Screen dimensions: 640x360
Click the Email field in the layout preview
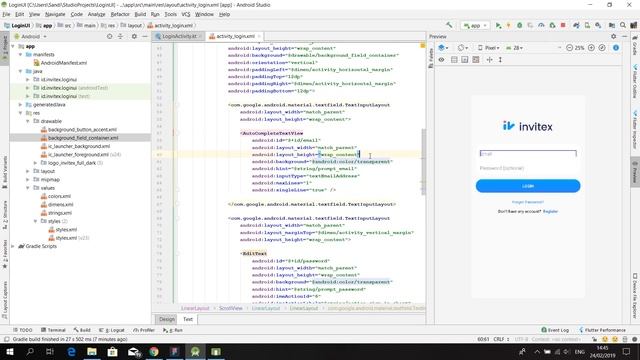[x=528, y=154]
